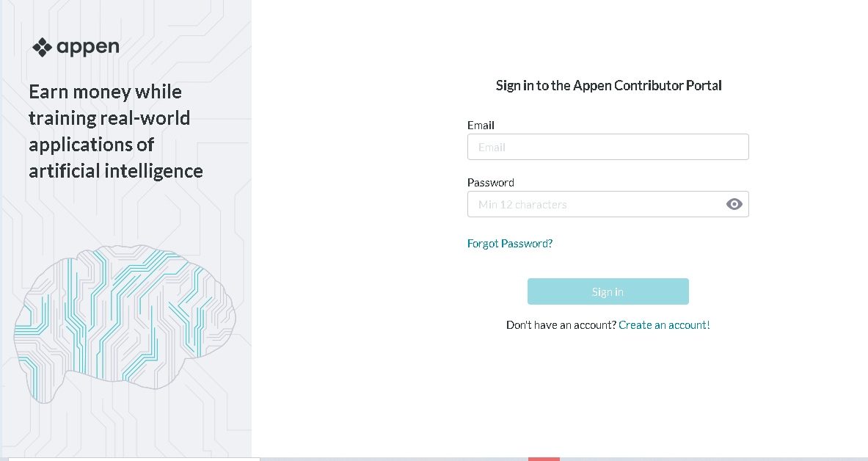Click the gray bottom bar track at far right
This screenshot has width=868, height=461.
click(807, 459)
